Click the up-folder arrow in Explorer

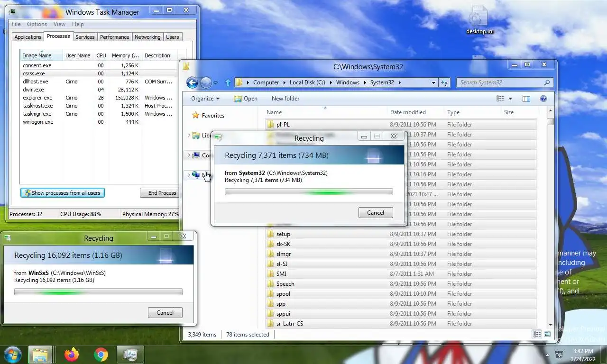228,82
